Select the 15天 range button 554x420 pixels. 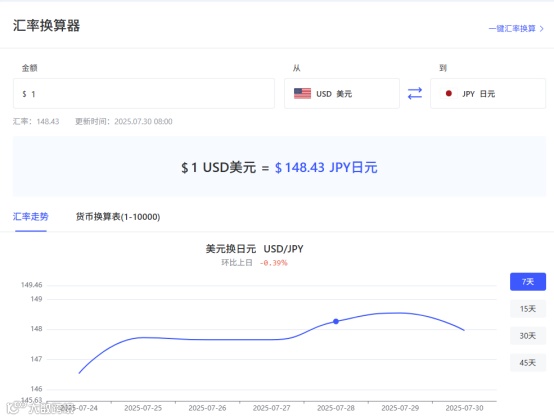point(528,309)
